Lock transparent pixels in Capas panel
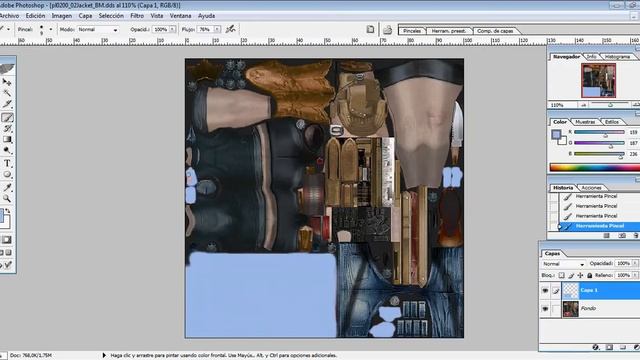 point(562,276)
